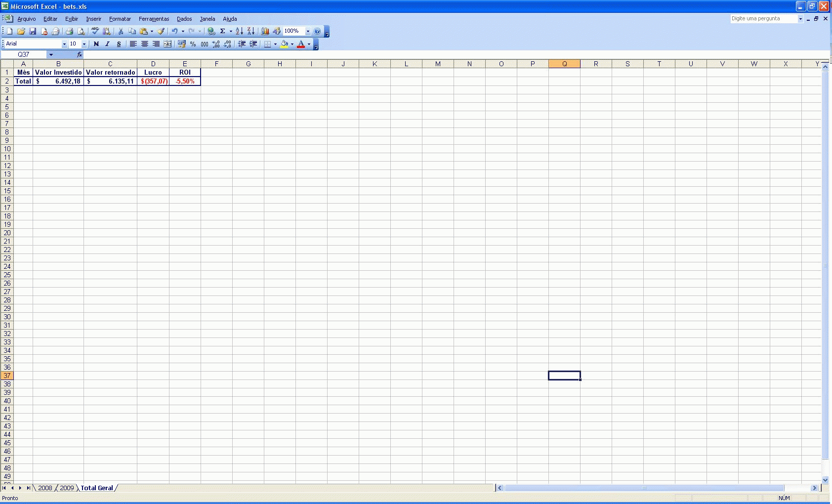Open the Dados menu
The height and width of the screenshot is (504, 832).
click(184, 19)
